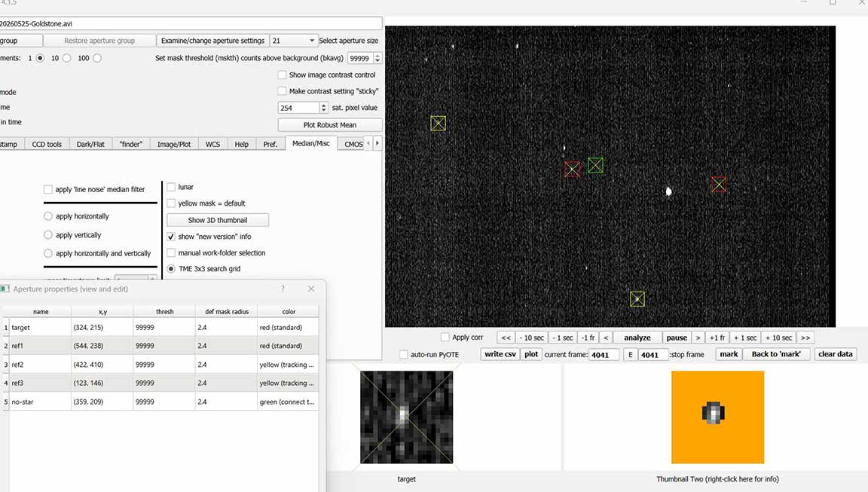Open the Help tab
868x492 pixels.
[241, 144]
